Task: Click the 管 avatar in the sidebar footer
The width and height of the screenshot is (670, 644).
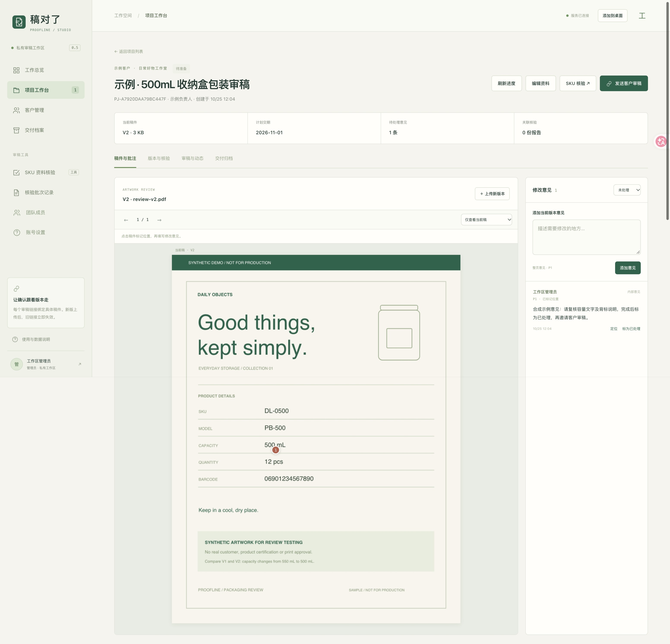Action: pyautogui.click(x=17, y=364)
